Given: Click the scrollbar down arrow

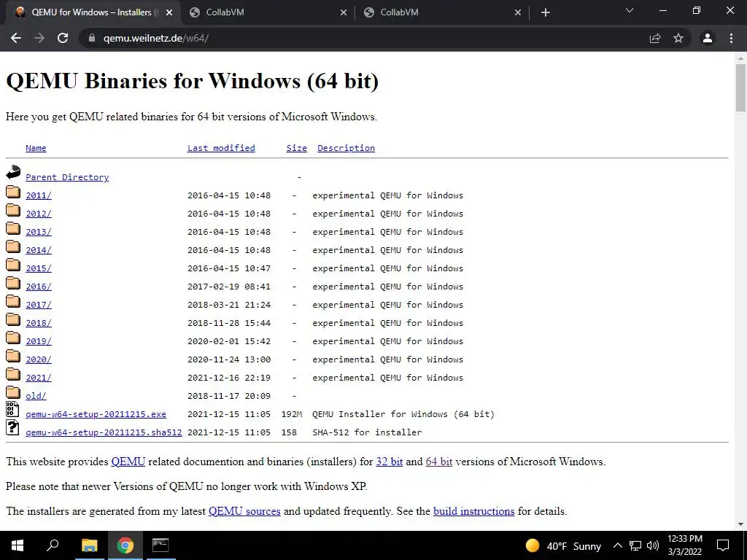Looking at the screenshot, I should 740,525.
